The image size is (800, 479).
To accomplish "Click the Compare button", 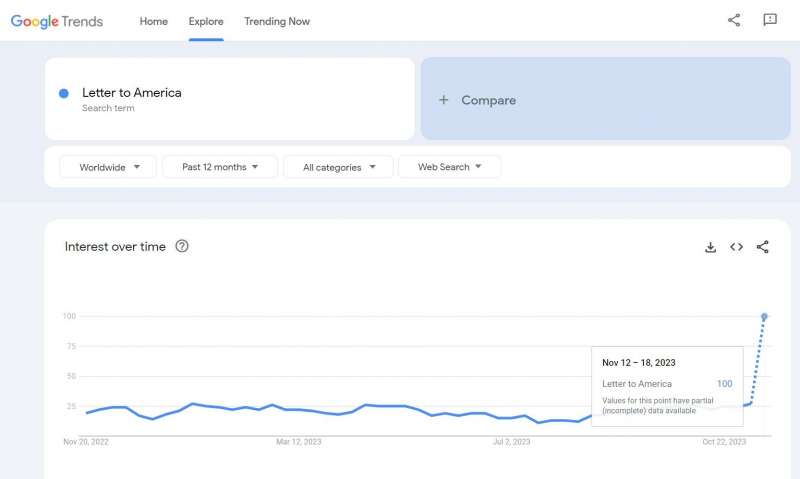I will pos(606,99).
